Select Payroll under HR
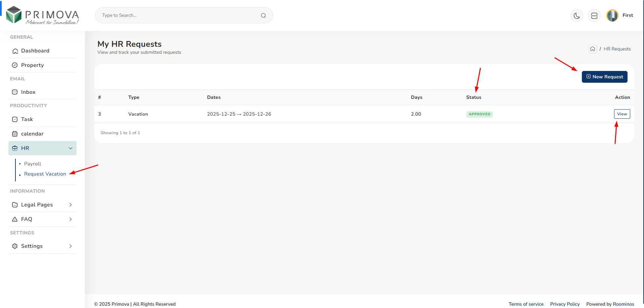 click(x=33, y=164)
